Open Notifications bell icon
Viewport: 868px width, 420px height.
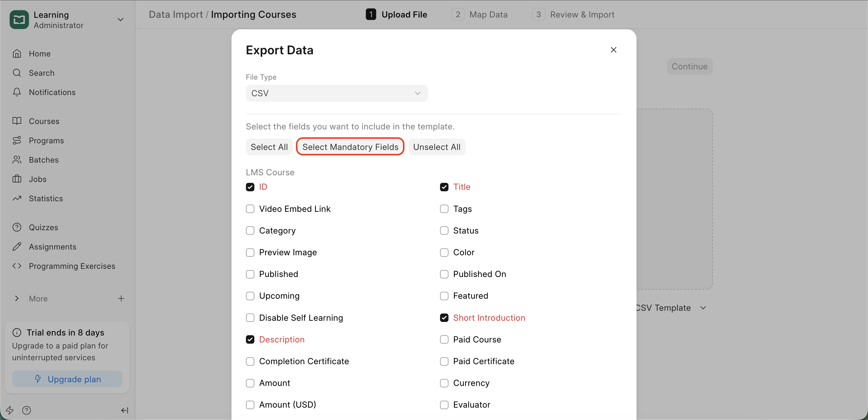(x=17, y=92)
